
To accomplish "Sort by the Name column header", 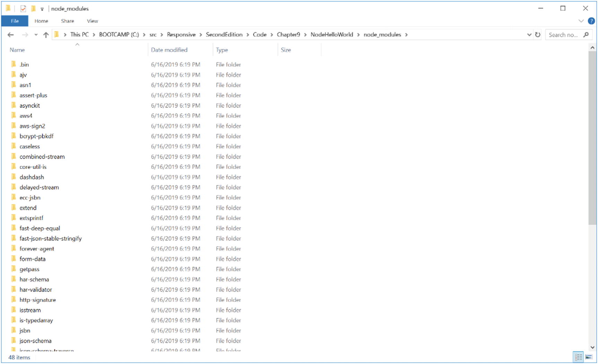I will coord(17,50).
